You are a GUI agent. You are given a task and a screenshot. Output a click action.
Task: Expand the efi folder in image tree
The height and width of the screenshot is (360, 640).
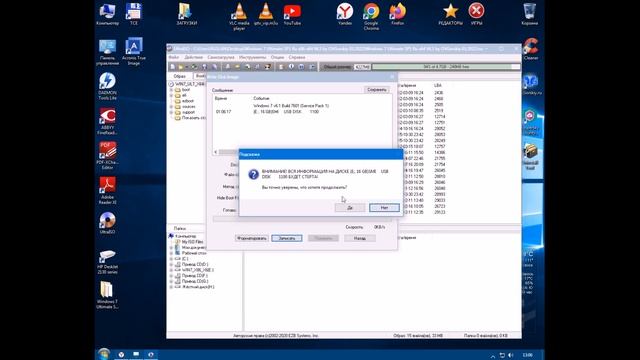[x=171, y=95]
